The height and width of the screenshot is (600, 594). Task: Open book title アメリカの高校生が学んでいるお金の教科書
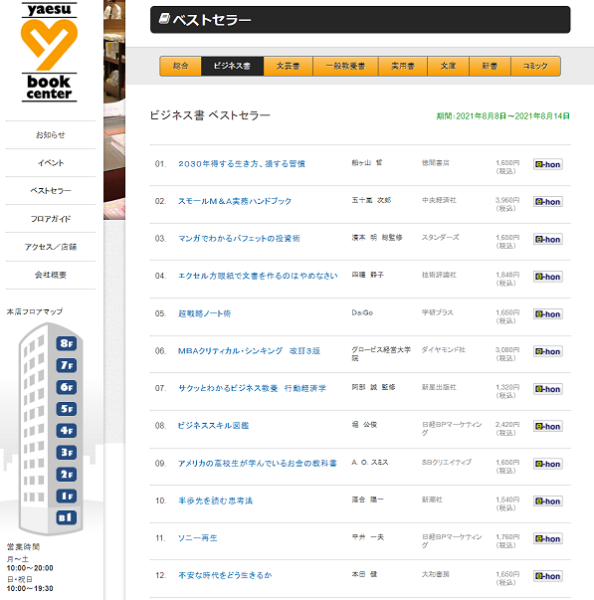pyautogui.click(x=257, y=463)
